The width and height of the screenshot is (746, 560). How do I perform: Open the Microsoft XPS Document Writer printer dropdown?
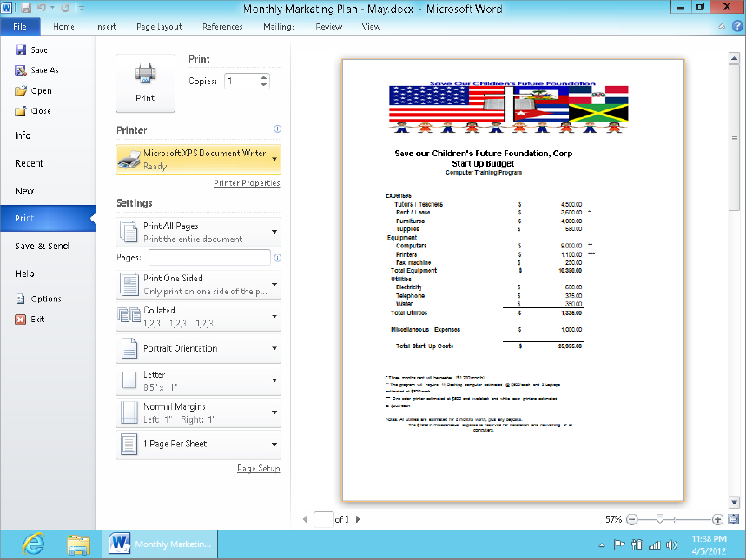point(198,160)
